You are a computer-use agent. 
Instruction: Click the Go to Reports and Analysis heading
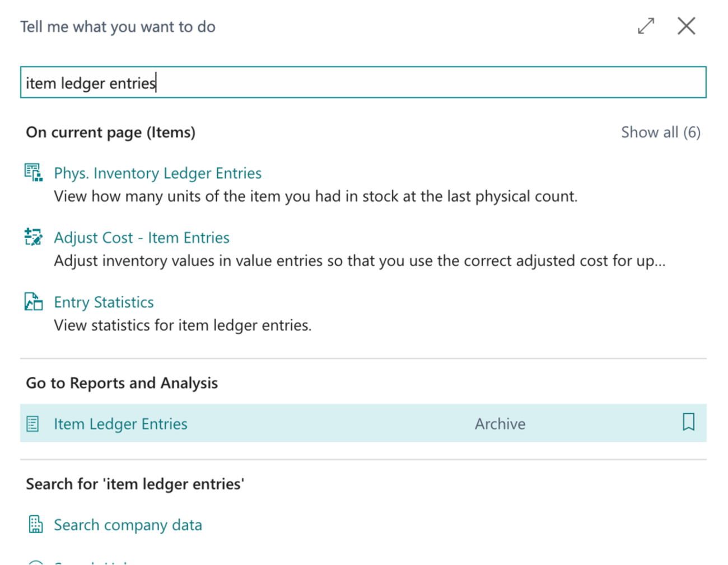(x=122, y=383)
